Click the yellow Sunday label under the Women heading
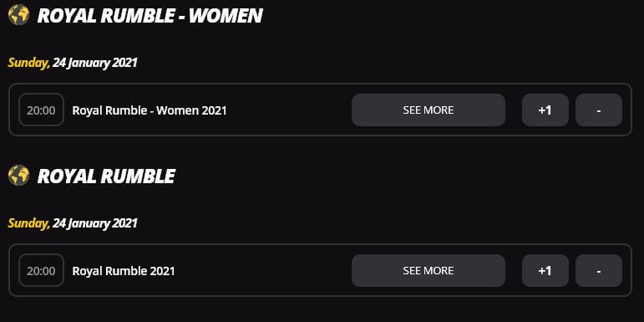Image resolution: width=644 pixels, height=322 pixels. click(x=28, y=63)
